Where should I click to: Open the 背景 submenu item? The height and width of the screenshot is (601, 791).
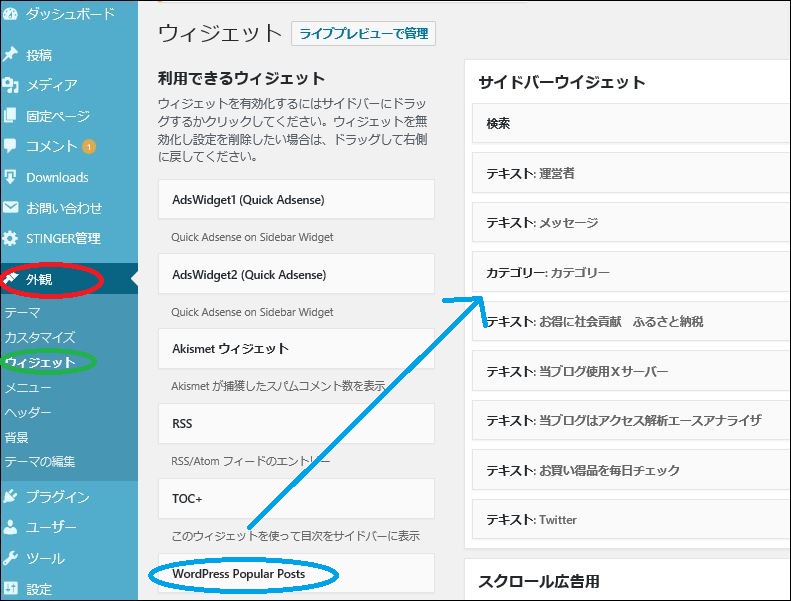pos(16,437)
